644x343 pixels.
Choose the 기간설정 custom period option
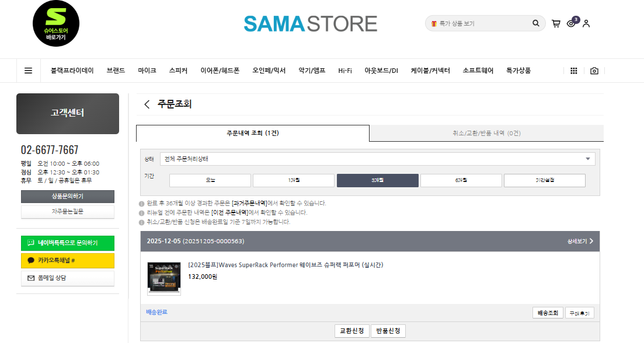(544, 180)
